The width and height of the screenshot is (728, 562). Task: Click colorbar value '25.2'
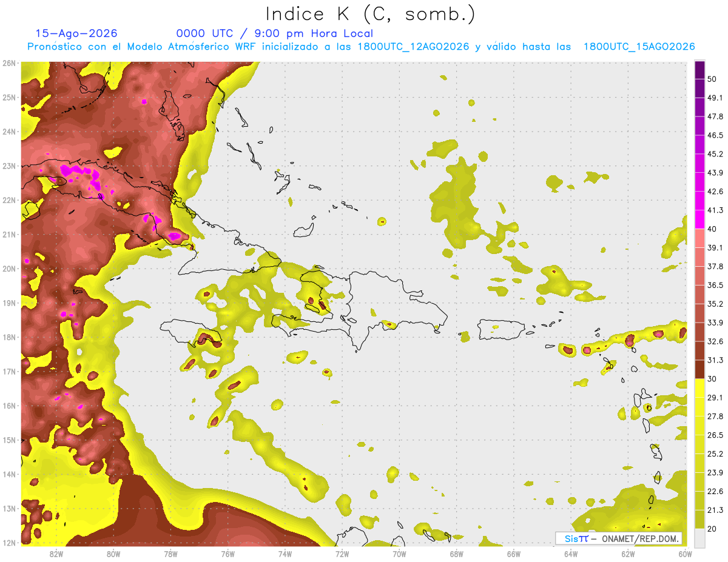pyautogui.click(x=715, y=453)
